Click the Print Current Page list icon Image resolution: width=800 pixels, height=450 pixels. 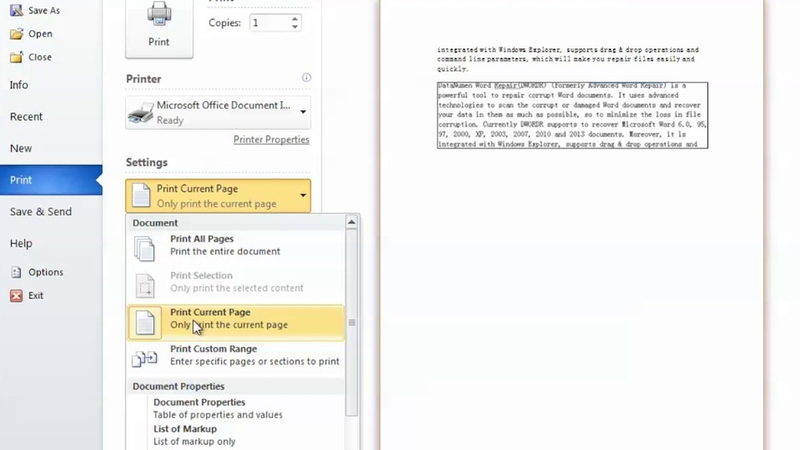coord(145,322)
